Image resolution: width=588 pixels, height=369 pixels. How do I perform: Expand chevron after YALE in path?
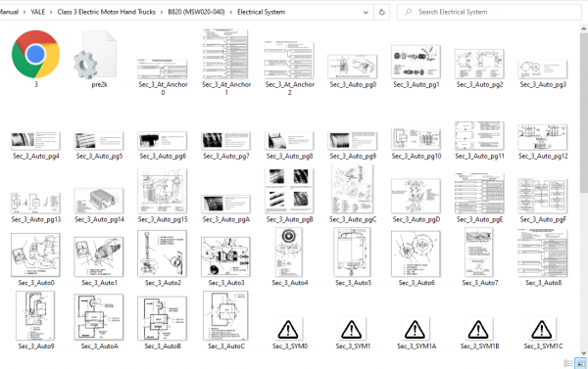[51, 12]
